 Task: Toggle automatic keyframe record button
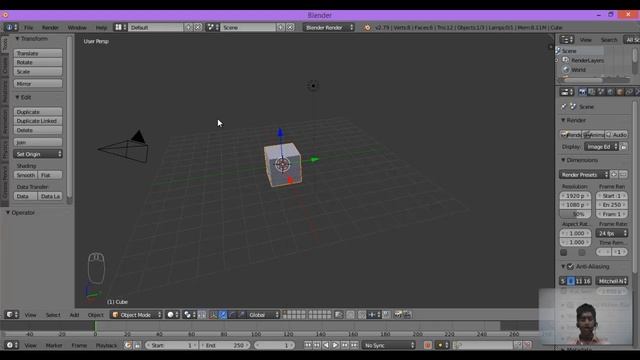point(428,345)
